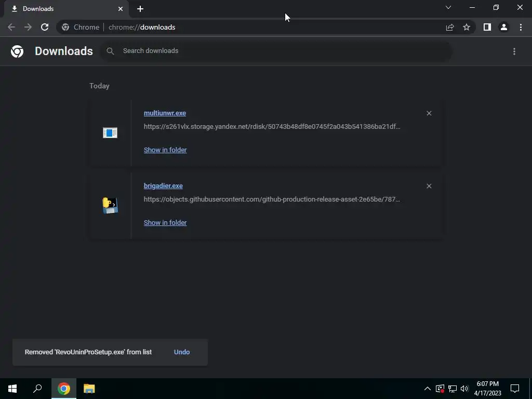Open the taskbar clock and date
This screenshot has height=399, width=532.
[x=487, y=389]
